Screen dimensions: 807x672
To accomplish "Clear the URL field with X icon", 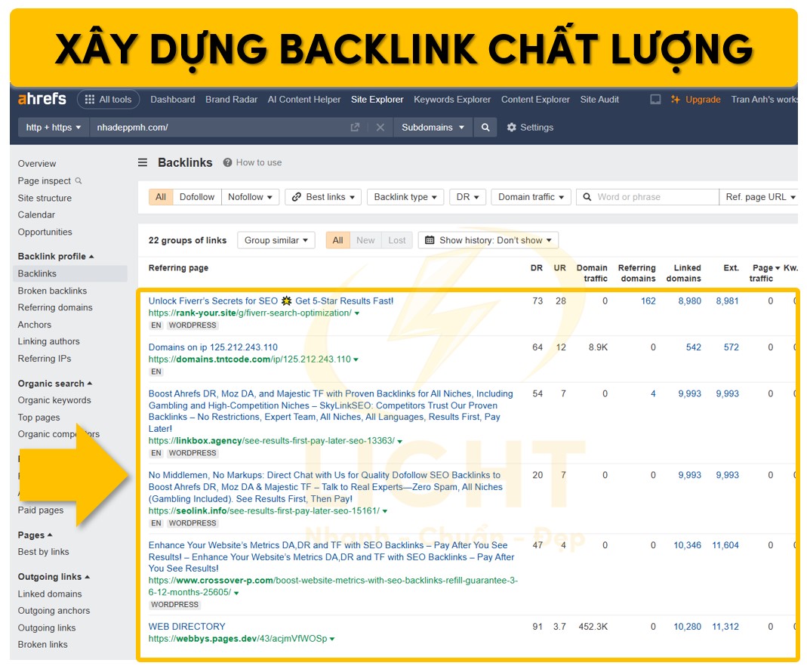I will pyautogui.click(x=380, y=127).
